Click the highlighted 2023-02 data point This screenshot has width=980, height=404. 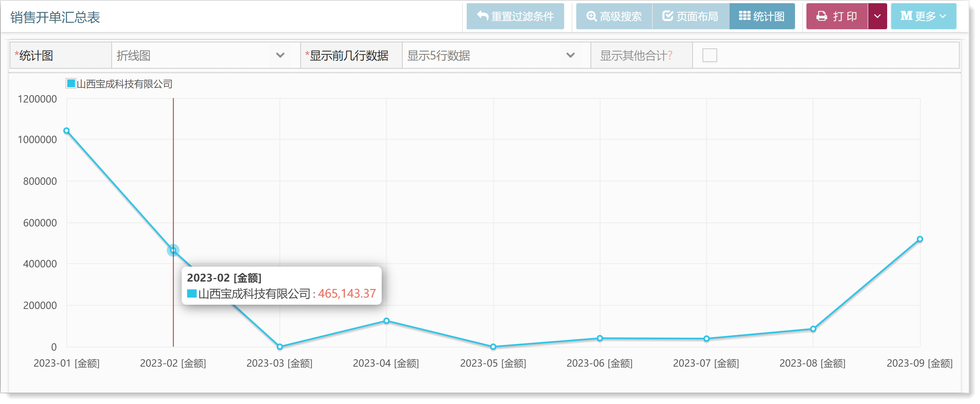click(x=173, y=250)
